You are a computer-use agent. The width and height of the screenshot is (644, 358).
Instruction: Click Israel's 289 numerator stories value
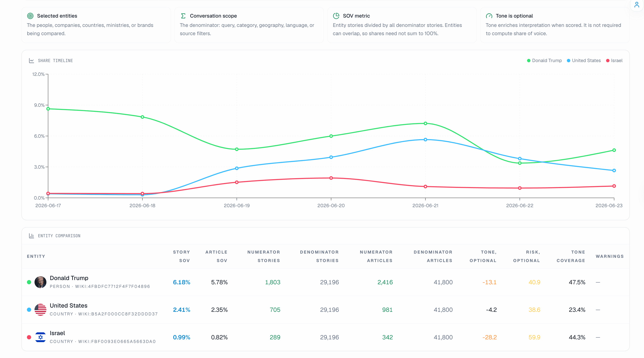coord(275,337)
